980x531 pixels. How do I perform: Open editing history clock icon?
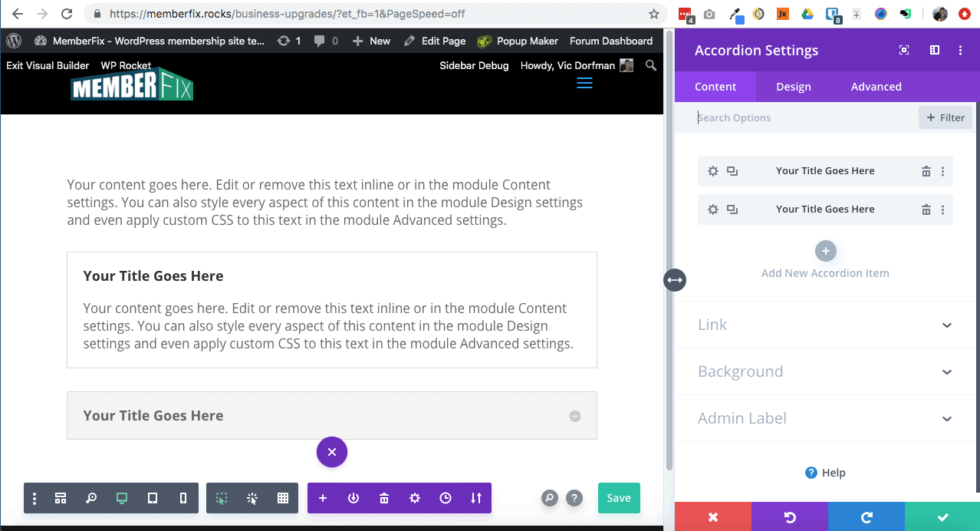(446, 498)
